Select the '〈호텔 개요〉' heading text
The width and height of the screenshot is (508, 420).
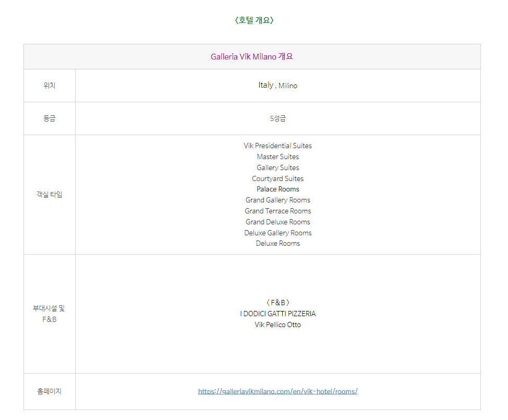click(x=254, y=20)
